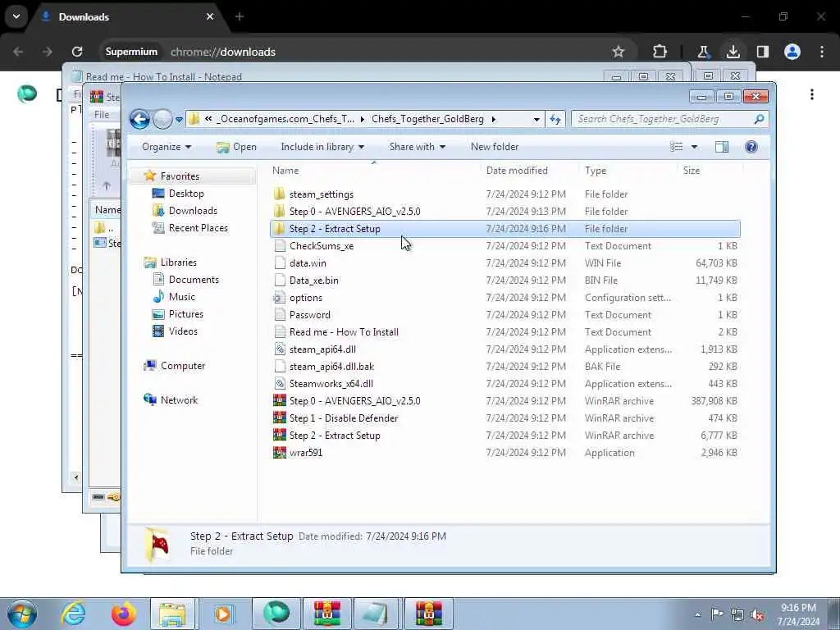Select the Data_xe.bin file

point(313,281)
